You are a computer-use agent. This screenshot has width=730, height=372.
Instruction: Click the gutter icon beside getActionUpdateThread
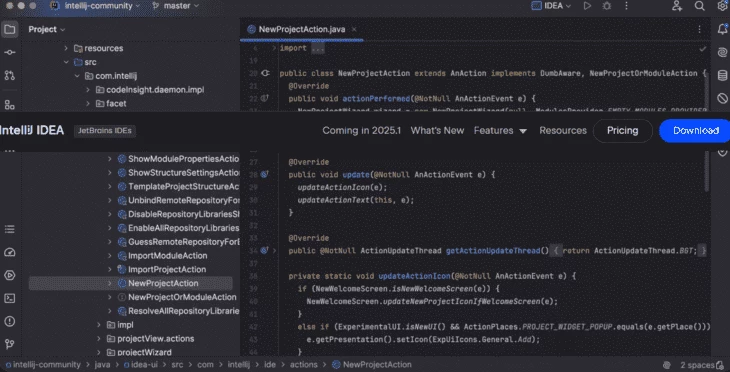pyautogui.click(x=264, y=250)
